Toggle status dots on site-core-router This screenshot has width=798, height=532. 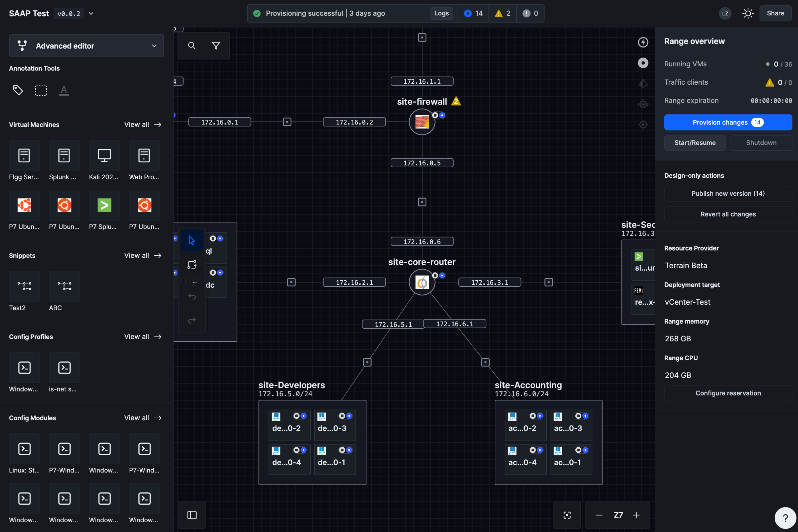pos(438,276)
